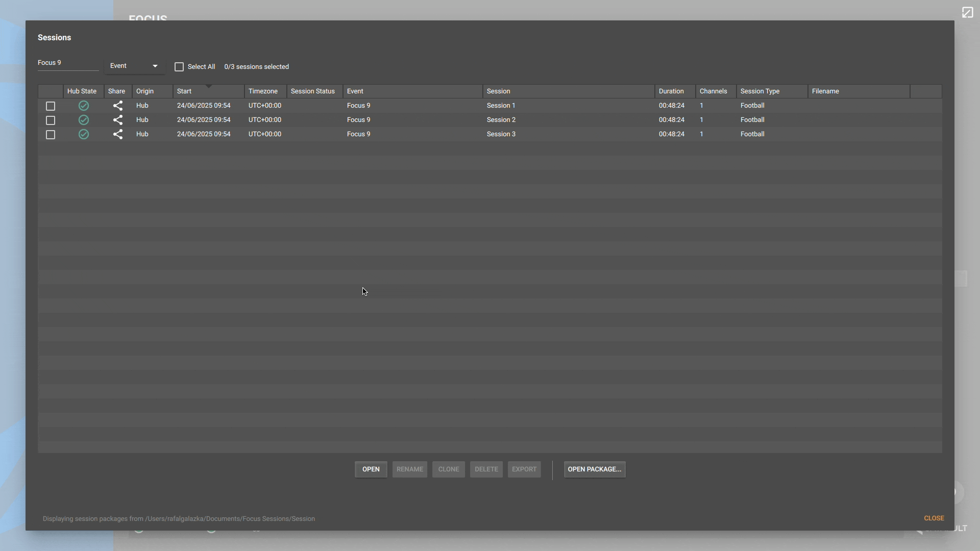Screen dimensions: 980x551
Task: Click the share icon for Session 1
Action: [118, 106]
